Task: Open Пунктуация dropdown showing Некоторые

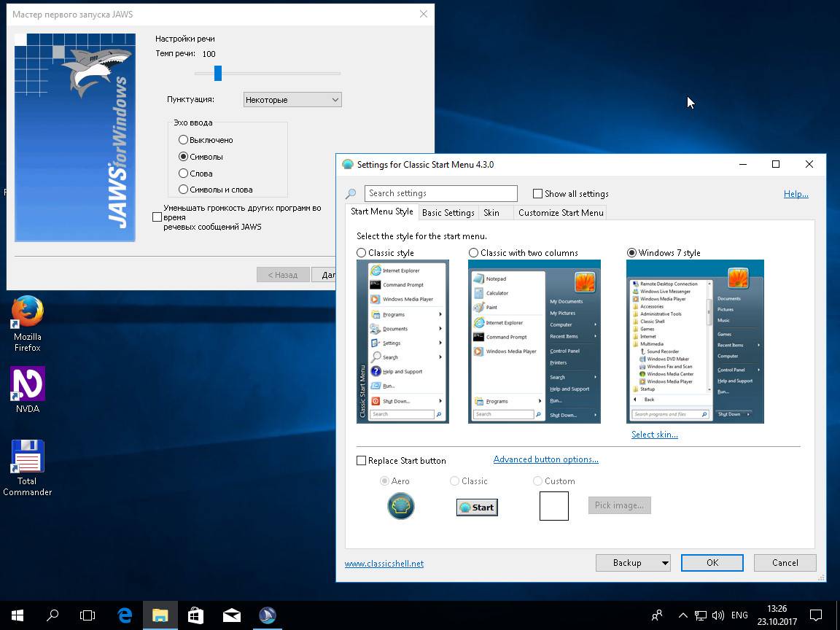Action: pyautogui.click(x=292, y=100)
